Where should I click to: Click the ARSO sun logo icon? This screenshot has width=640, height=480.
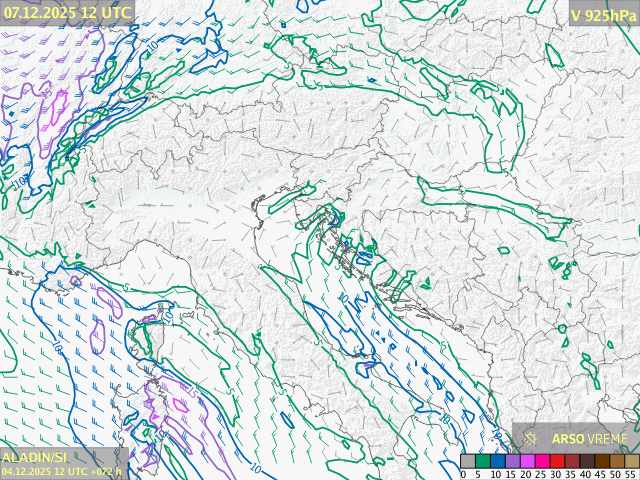[532, 438]
